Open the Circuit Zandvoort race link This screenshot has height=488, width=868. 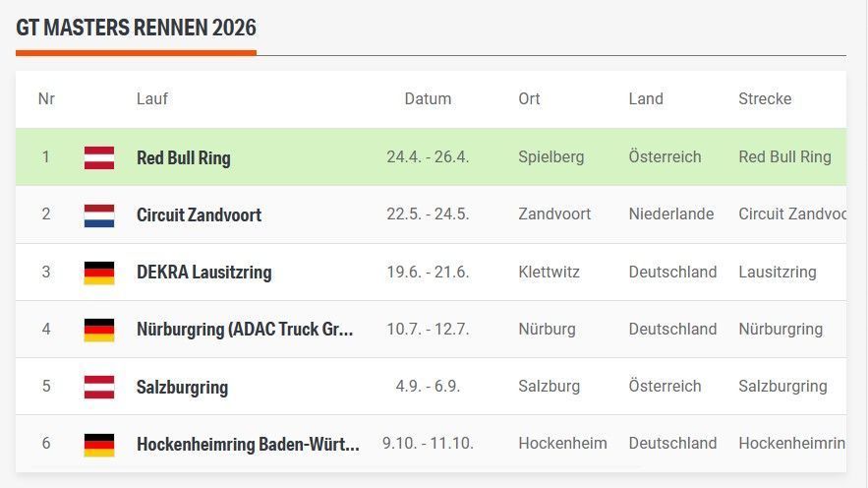tap(199, 214)
